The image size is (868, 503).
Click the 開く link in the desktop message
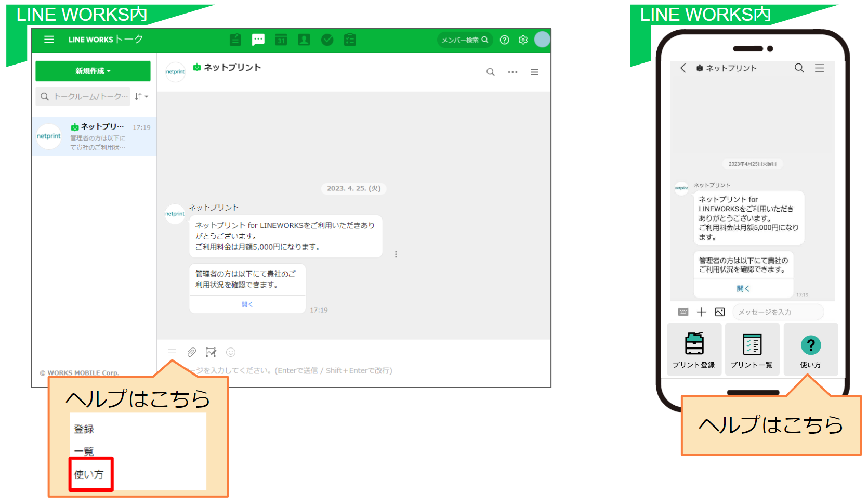[247, 305]
